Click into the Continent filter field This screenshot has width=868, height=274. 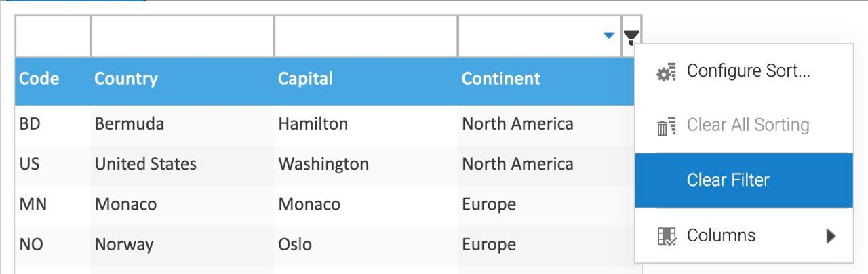540,36
